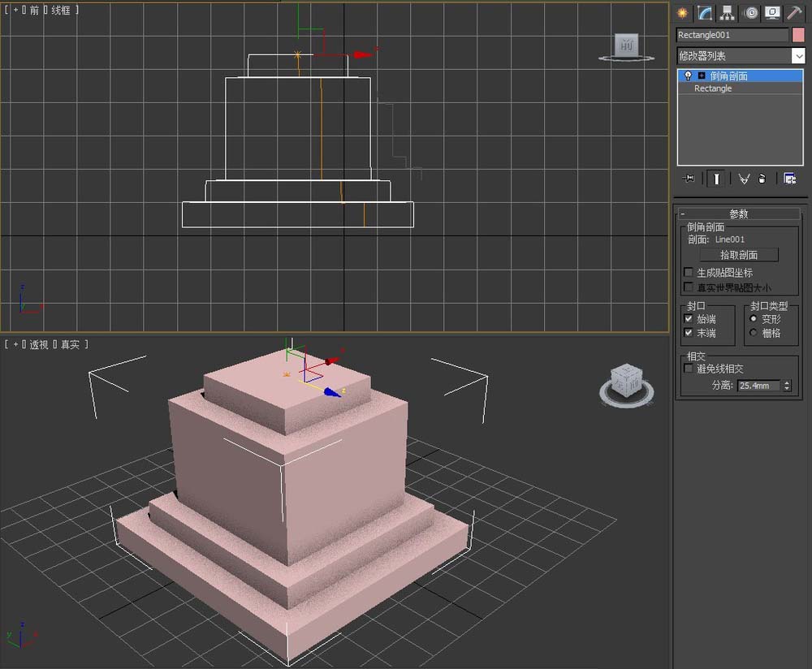
Task: Click the 分离 value field 25.4mm
Action: (759, 386)
